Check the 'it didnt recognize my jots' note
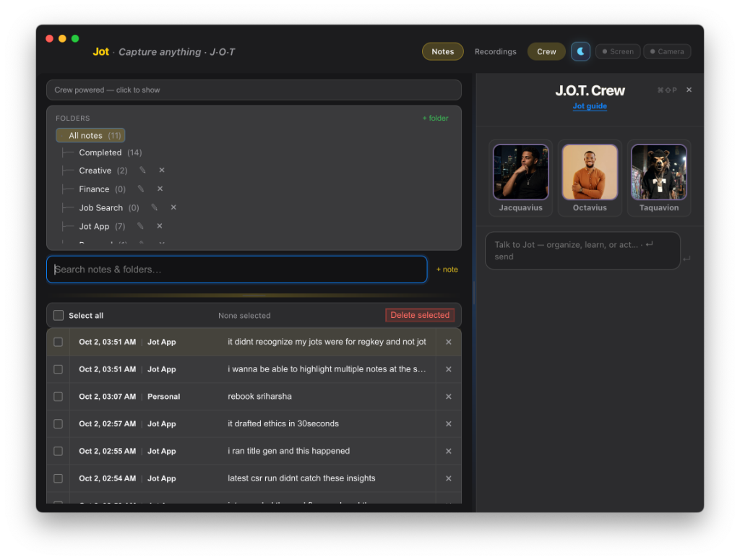 (x=58, y=342)
